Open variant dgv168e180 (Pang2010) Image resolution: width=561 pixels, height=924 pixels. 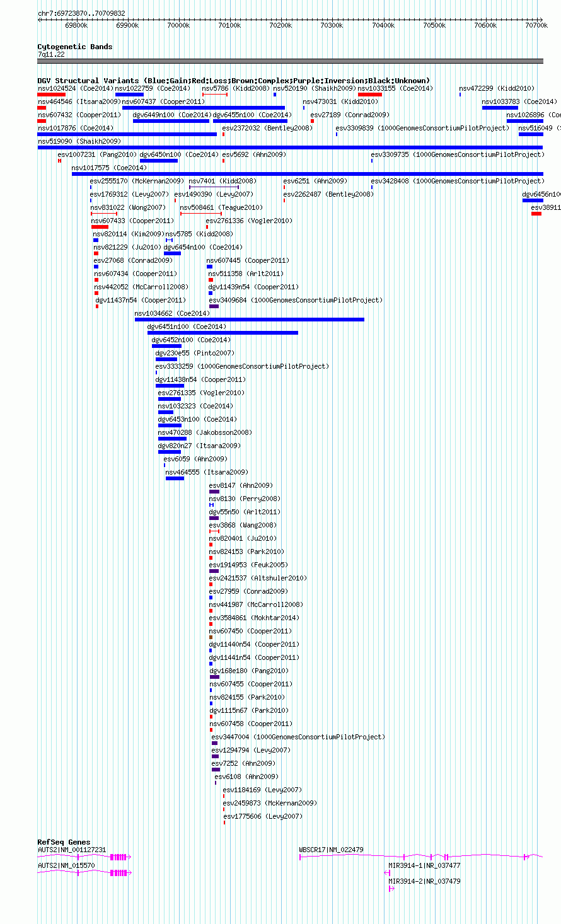[x=248, y=671]
